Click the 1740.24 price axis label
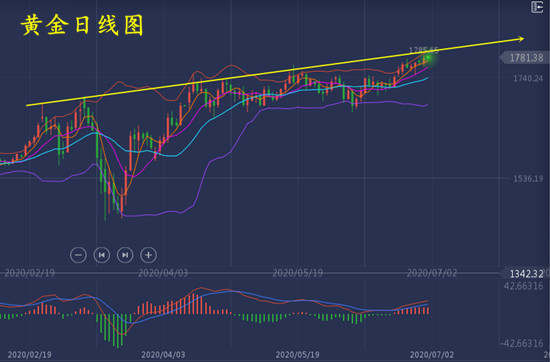 coord(528,78)
